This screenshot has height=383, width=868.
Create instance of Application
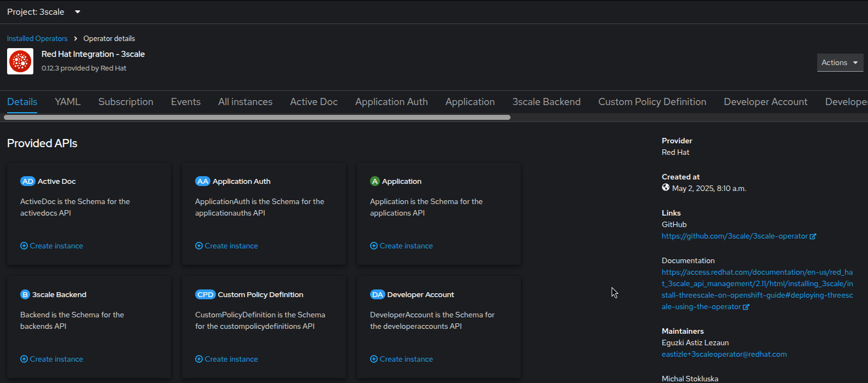402,246
